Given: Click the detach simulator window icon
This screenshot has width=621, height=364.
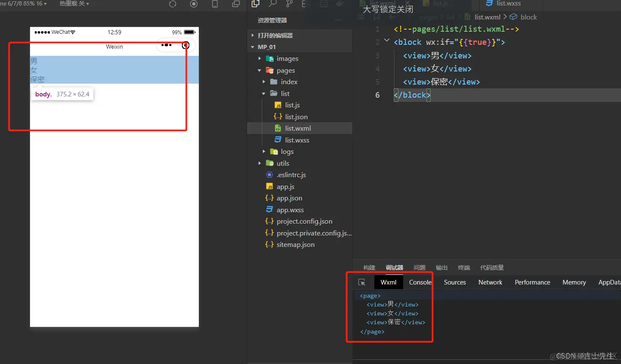Looking at the screenshot, I should 236,4.
